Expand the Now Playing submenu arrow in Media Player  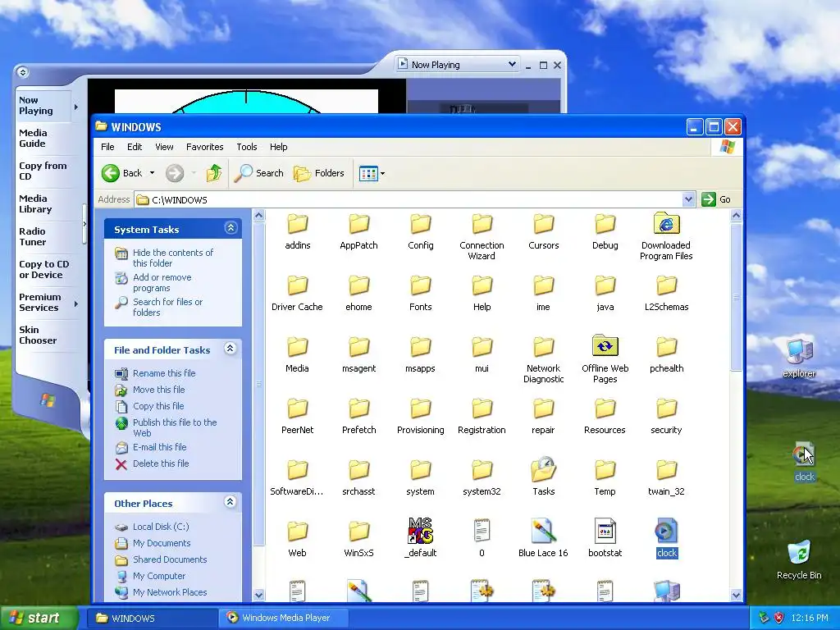click(x=76, y=107)
